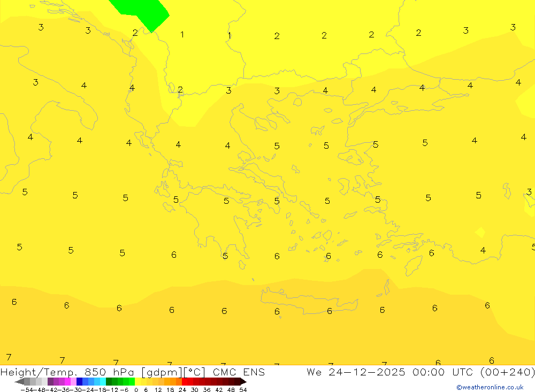The height and width of the screenshot is (392, 535).
Task: Click the 'We 24-12-2025' date text
Action: click(356, 372)
